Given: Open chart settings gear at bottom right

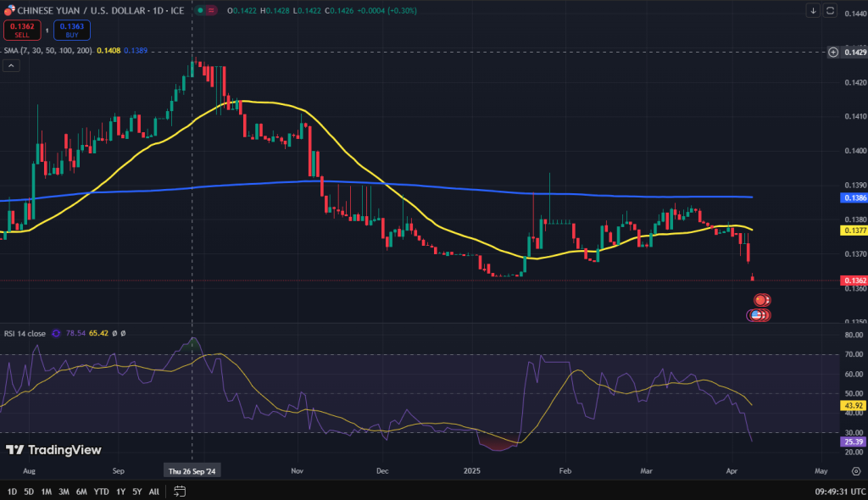Looking at the screenshot, I should tap(856, 471).
